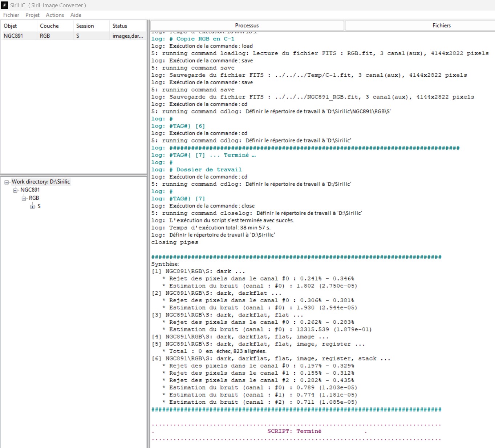The image size is (495, 448).
Task: Click the Siril IC app icon in title bar
Action: (4, 5)
